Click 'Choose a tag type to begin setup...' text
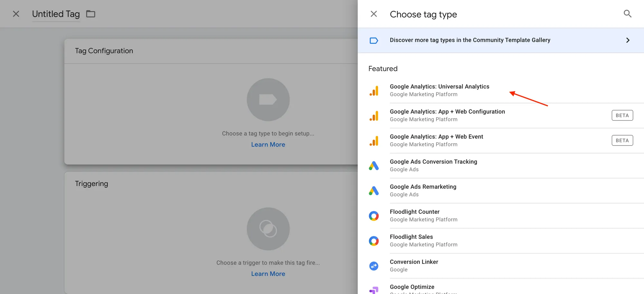The image size is (644, 294). point(268,134)
